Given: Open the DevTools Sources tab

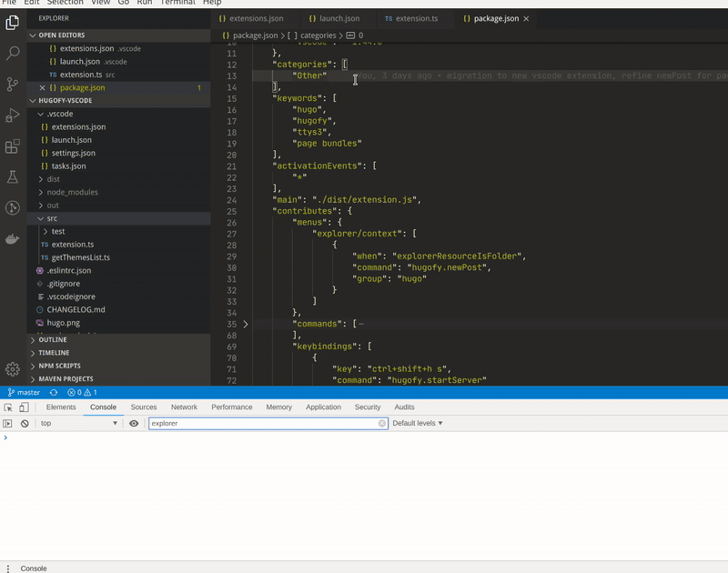Looking at the screenshot, I should 144,407.
